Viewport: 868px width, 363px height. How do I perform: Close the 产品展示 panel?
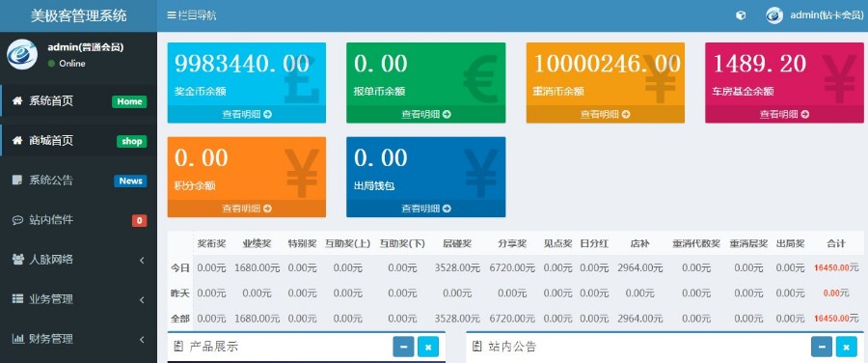pyautogui.click(x=428, y=347)
